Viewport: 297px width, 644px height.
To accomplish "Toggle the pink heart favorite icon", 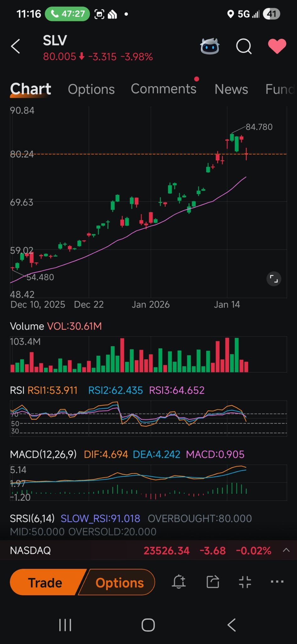I will [277, 46].
